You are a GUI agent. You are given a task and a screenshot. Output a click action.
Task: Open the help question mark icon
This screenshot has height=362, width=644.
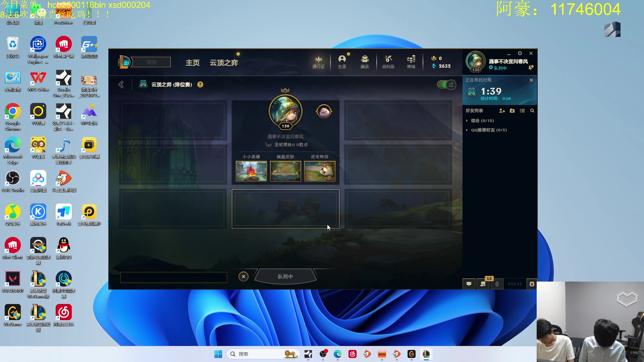[x=200, y=84]
